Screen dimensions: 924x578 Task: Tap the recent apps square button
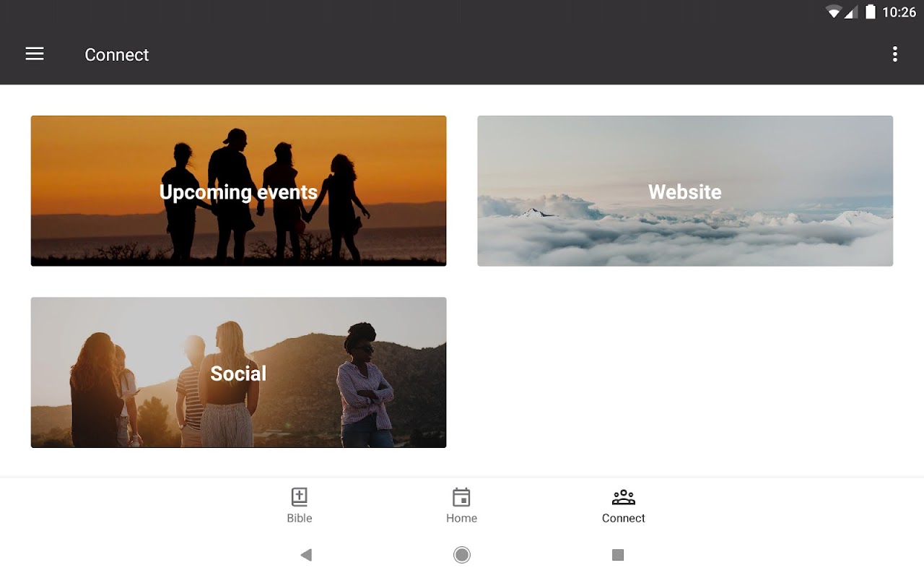pyautogui.click(x=618, y=555)
